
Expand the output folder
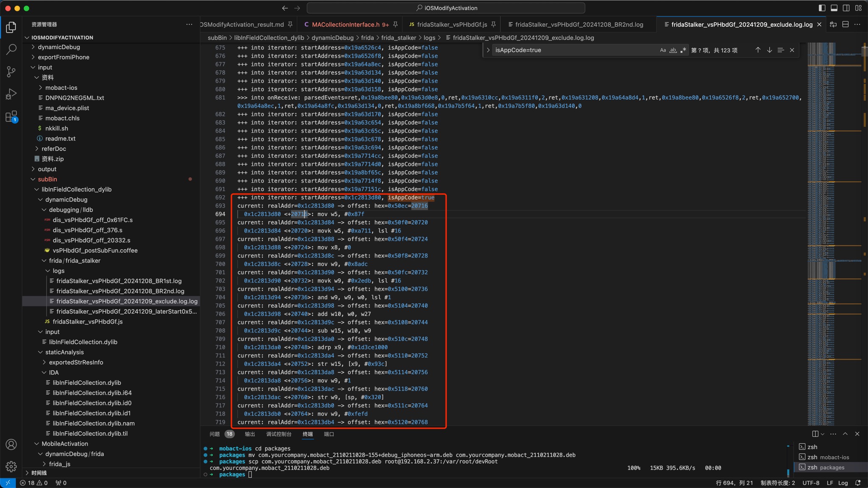111,169
